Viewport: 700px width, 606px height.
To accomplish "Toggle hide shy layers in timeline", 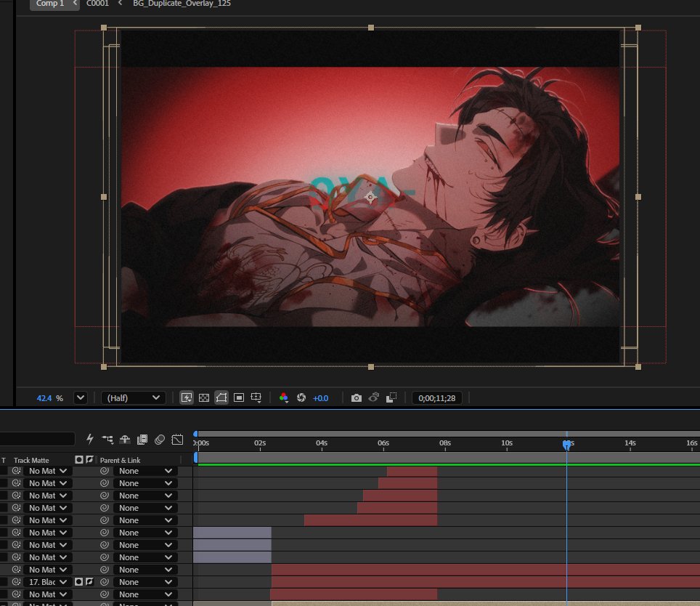I will point(125,440).
